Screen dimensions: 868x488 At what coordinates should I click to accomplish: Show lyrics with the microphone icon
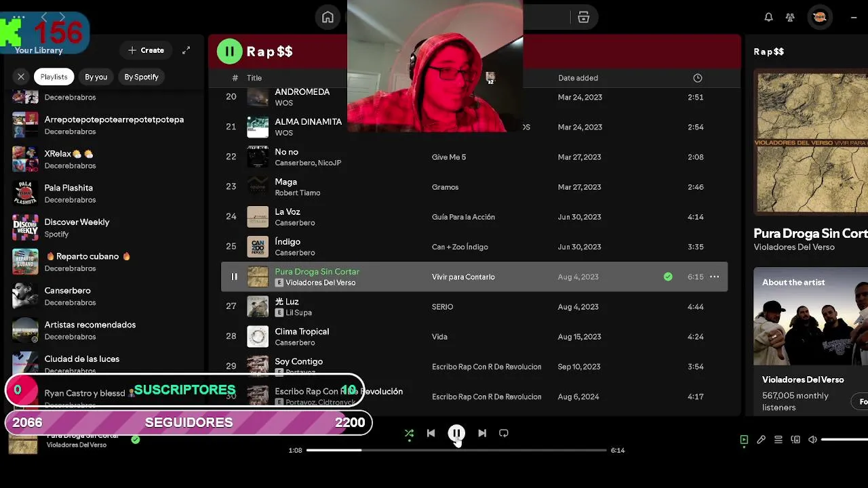[761, 440]
